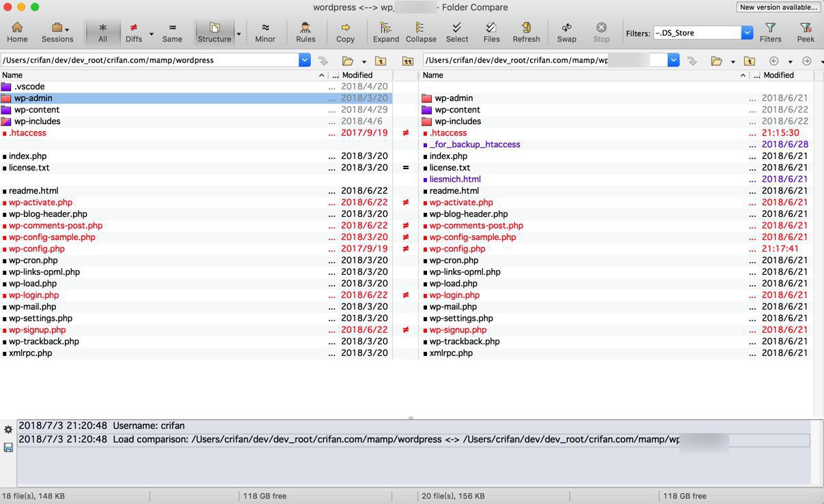Open the Structure dropdown arrow
The width and height of the screenshot is (824, 504).
(238, 33)
